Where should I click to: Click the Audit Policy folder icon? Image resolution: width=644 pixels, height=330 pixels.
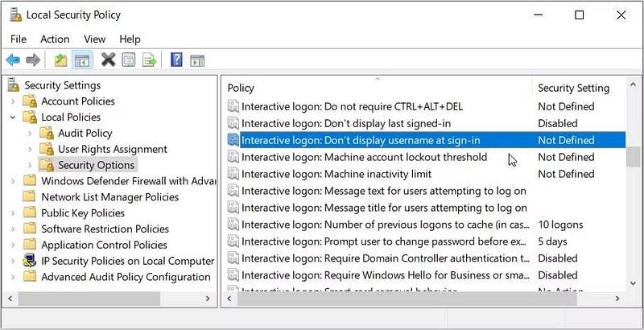coord(47,133)
